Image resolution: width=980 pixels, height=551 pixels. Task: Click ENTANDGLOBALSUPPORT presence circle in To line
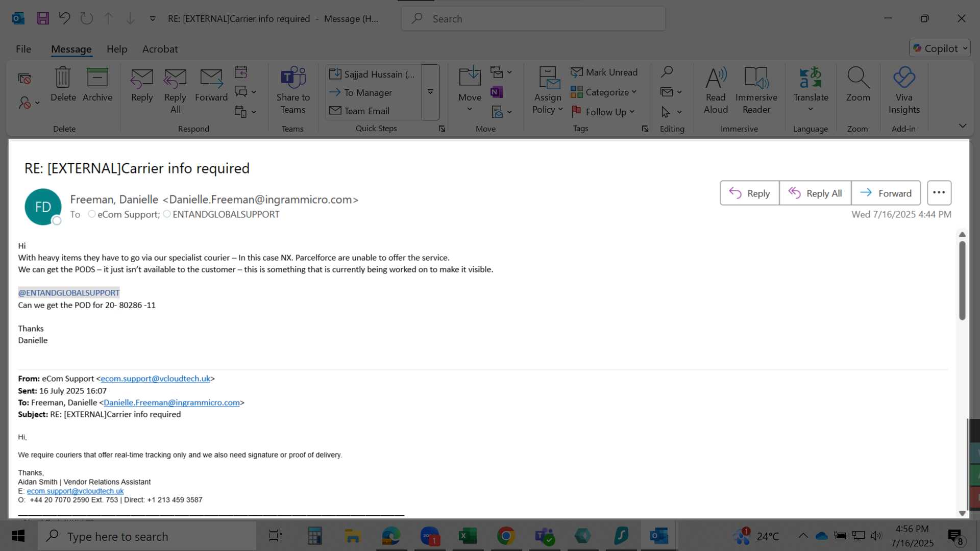click(167, 214)
